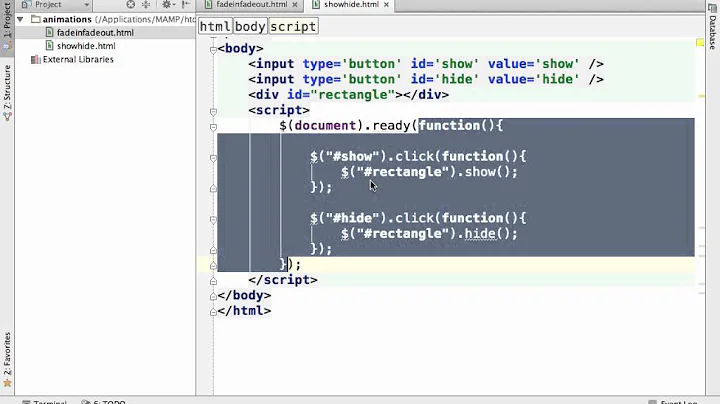
Task: Fold the body tag block
Action: [213, 49]
